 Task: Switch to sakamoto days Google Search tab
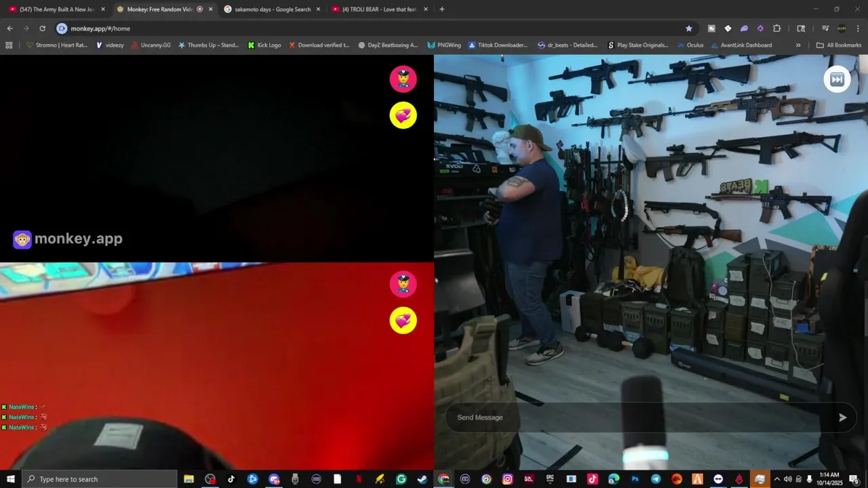(x=271, y=9)
